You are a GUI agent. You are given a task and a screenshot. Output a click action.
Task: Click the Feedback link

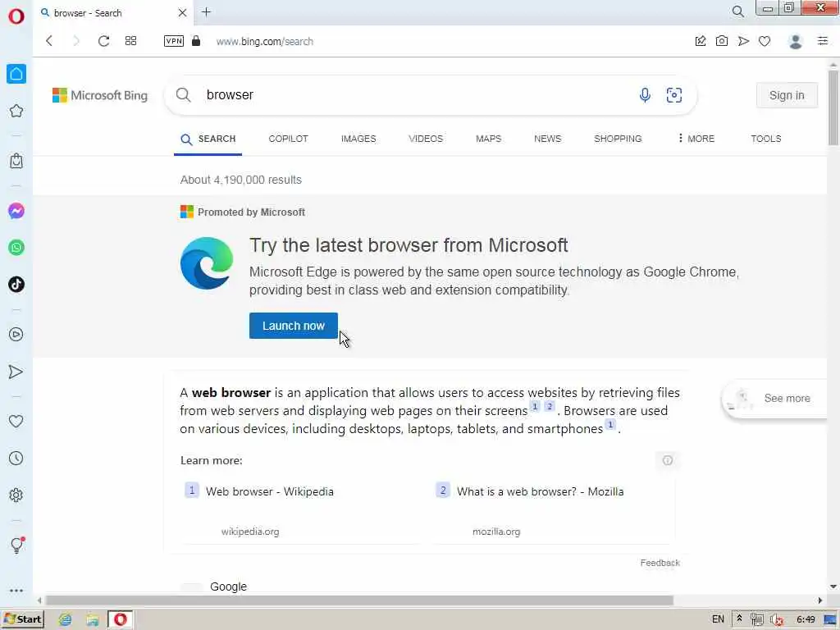pos(660,563)
